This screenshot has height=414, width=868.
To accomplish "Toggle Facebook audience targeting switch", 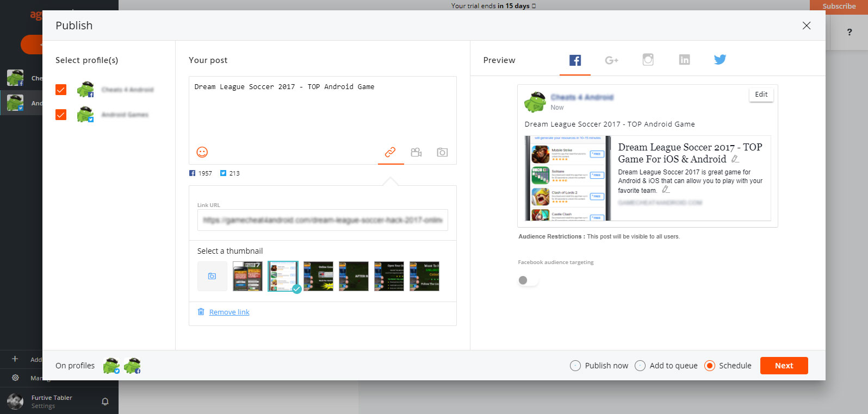I will point(528,280).
